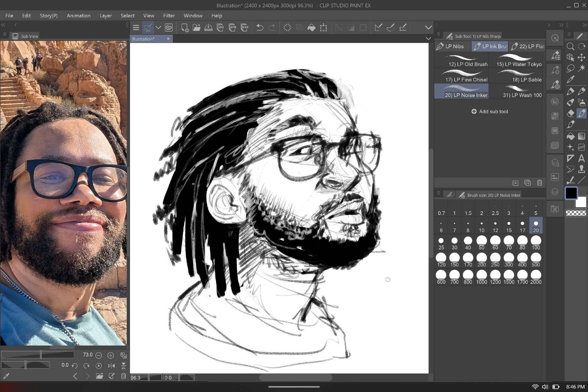Open the Filter menu
This screenshot has height=392, width=588.
click(x=169, y=16)
